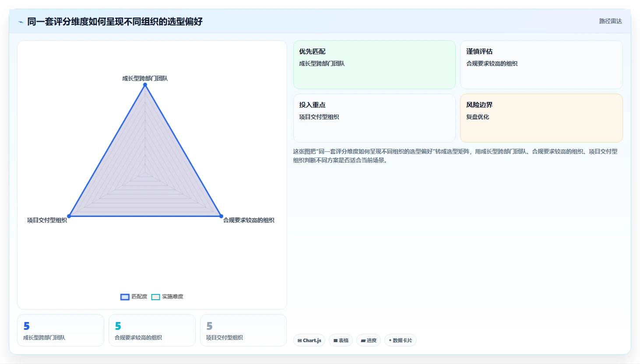The image size is (640, 364).
Task: Toggle the 实施难度 legend item
Action: click(x=167, y=297)
